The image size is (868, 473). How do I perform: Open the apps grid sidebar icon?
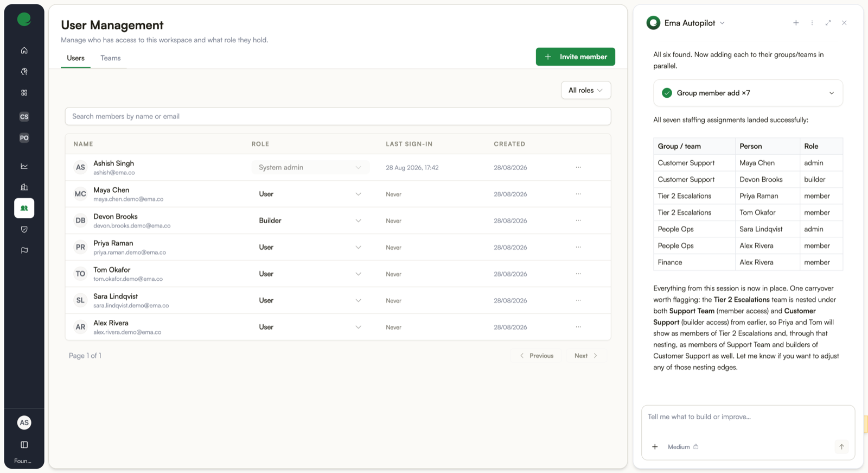coord(24,93)
